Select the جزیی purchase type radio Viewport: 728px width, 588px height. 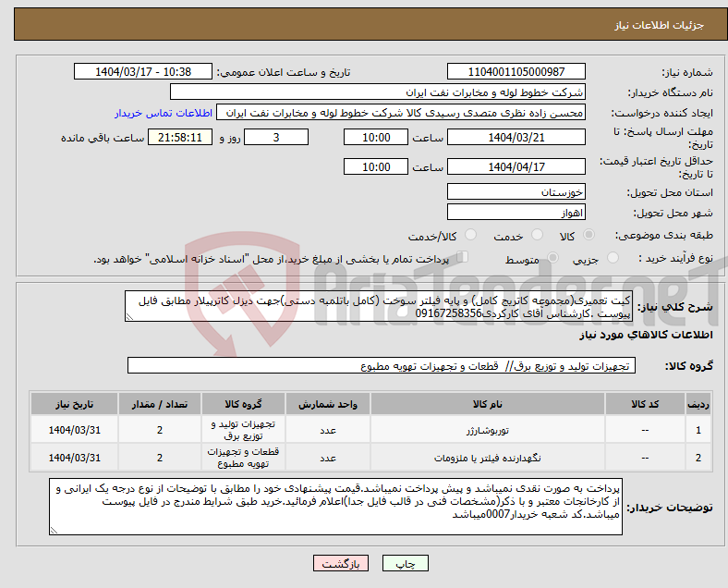(x=613, y=257)
